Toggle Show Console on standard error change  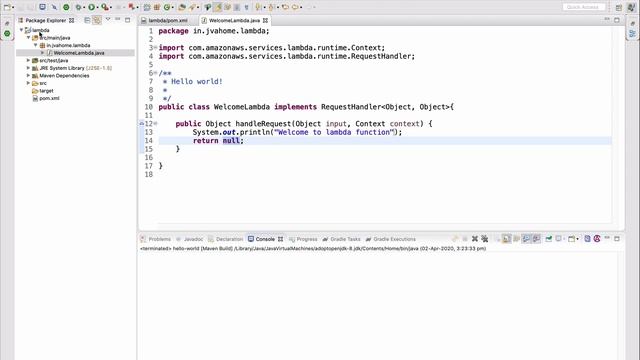click(x=537, y=239)
